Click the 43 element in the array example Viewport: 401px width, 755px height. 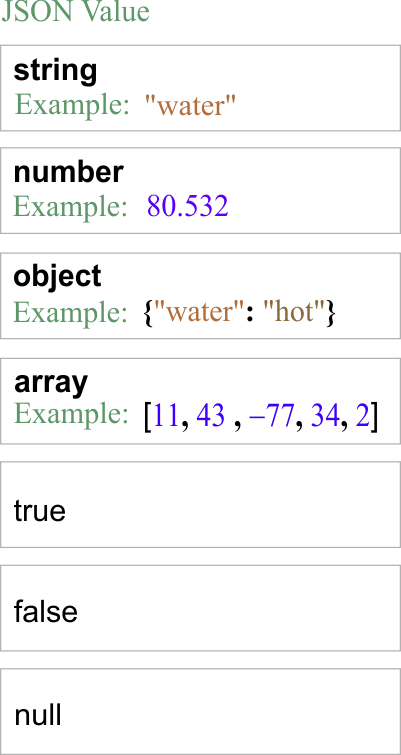pos(210,416)
